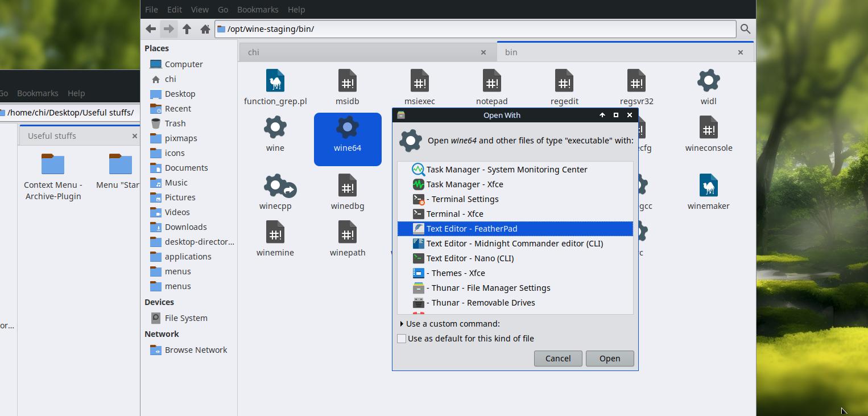The width and height of the screenshot is (868, 416).
Task: Select the winepath script icon
Action: point(348,232)
